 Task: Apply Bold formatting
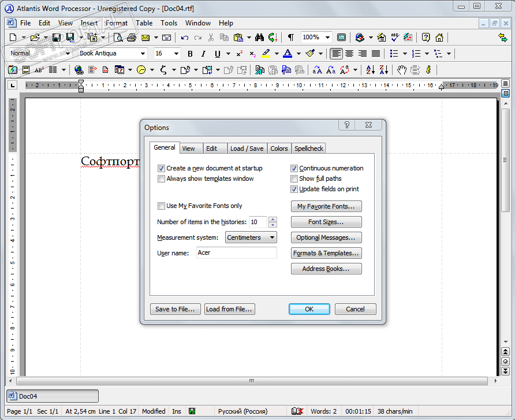[190, 54]
